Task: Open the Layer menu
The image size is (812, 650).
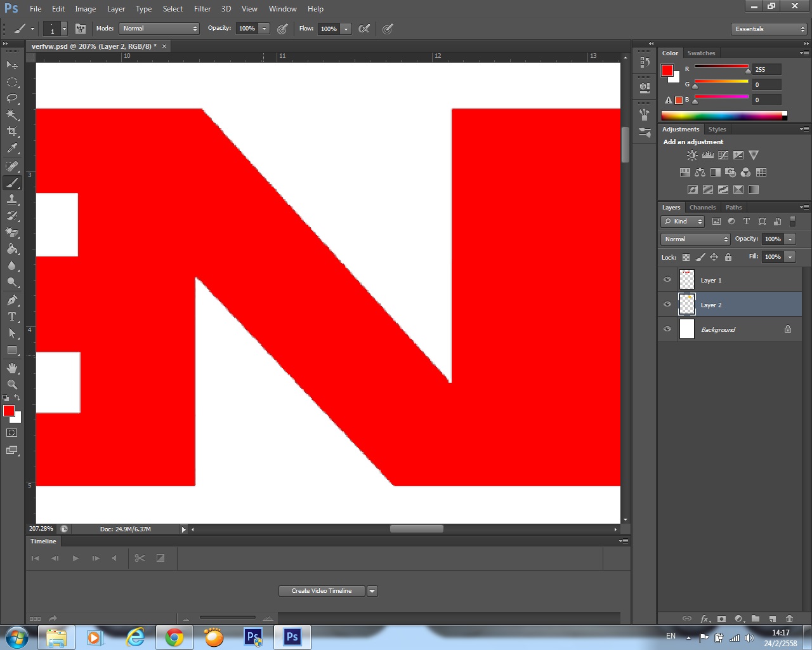Action: pyautogui.click(x=116, y=9)
